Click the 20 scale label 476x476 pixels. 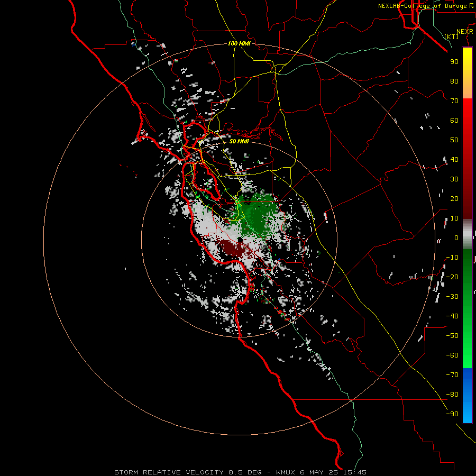[454, 198]
